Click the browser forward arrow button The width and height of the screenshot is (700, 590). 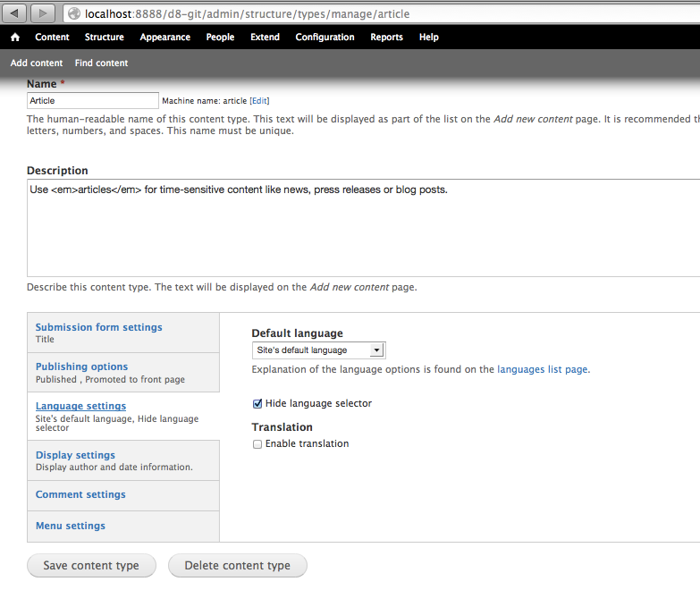coord(42,13)
